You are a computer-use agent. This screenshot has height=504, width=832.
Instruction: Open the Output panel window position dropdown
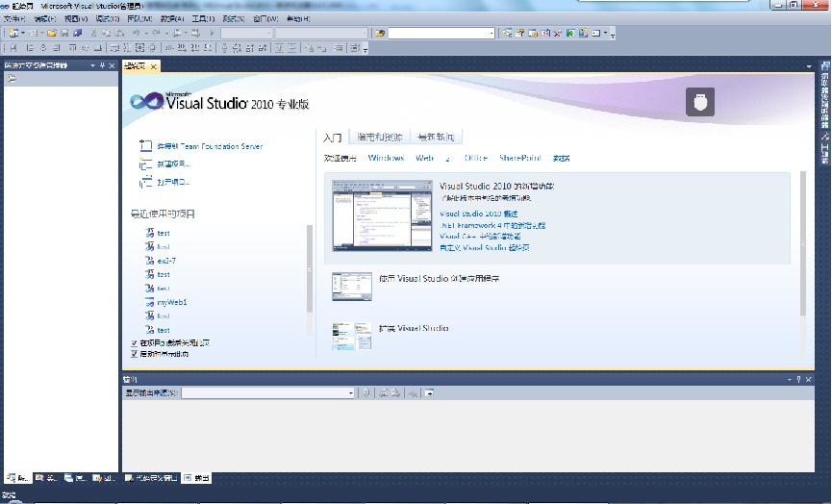pos(790,379)
